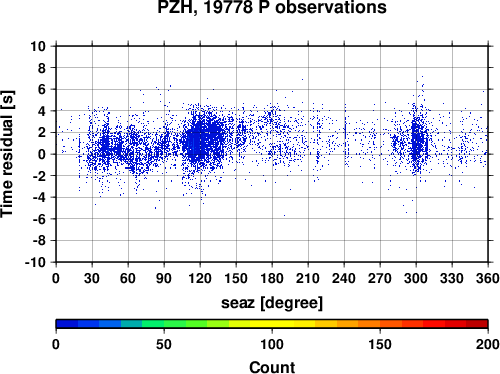
Task: Click the y-axis tick label 10
Action: (x=38, y=46)
